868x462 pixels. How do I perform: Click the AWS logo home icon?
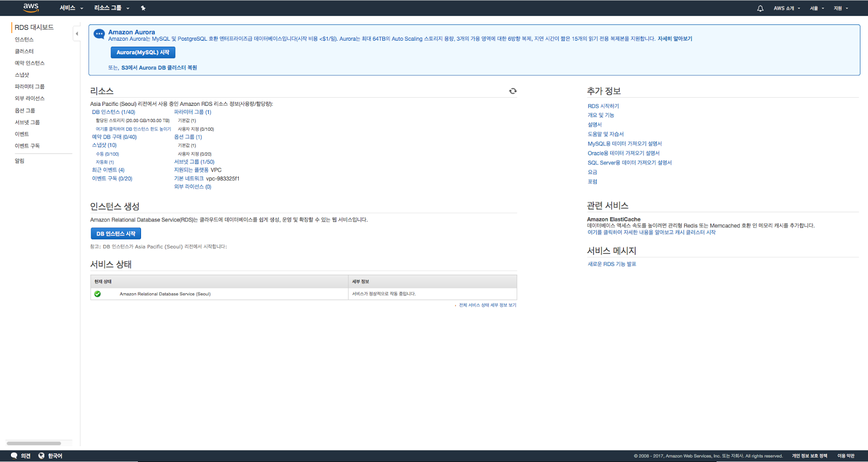[x=31, y=8]
